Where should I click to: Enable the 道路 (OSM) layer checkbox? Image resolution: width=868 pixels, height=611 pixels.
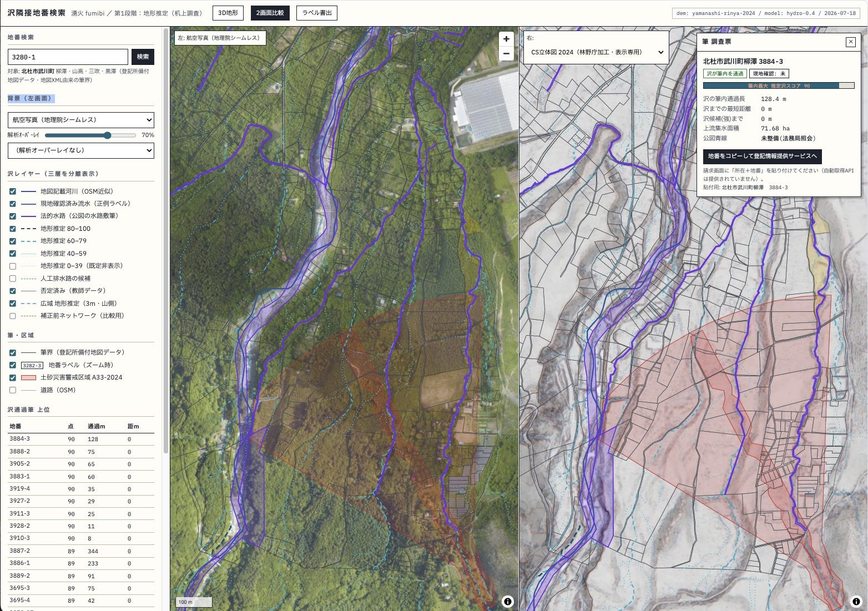13,390
